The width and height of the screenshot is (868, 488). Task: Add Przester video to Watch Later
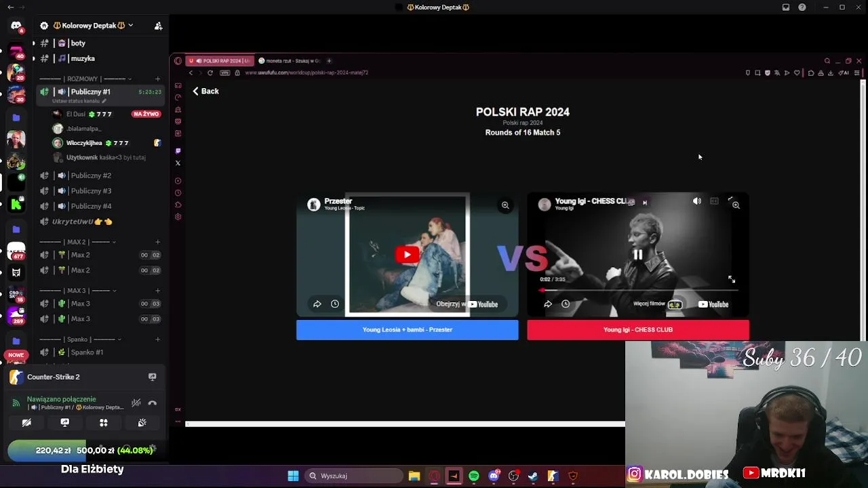coord(335,304)
